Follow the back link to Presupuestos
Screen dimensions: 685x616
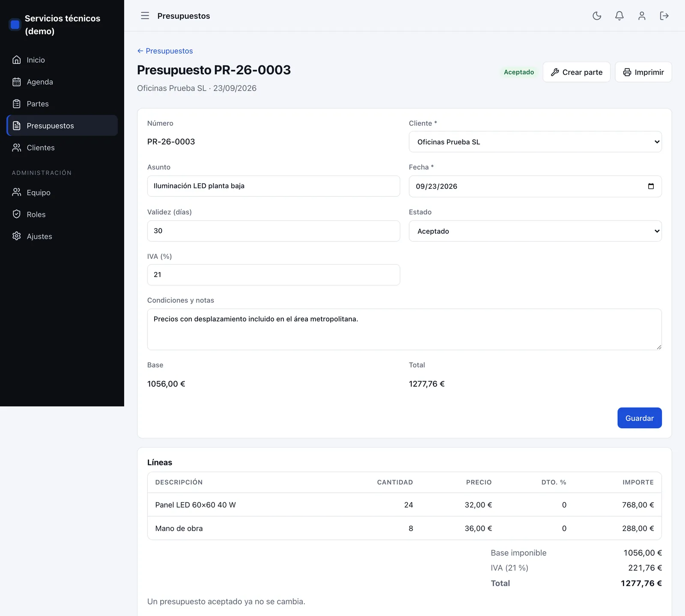coord(165,51)
